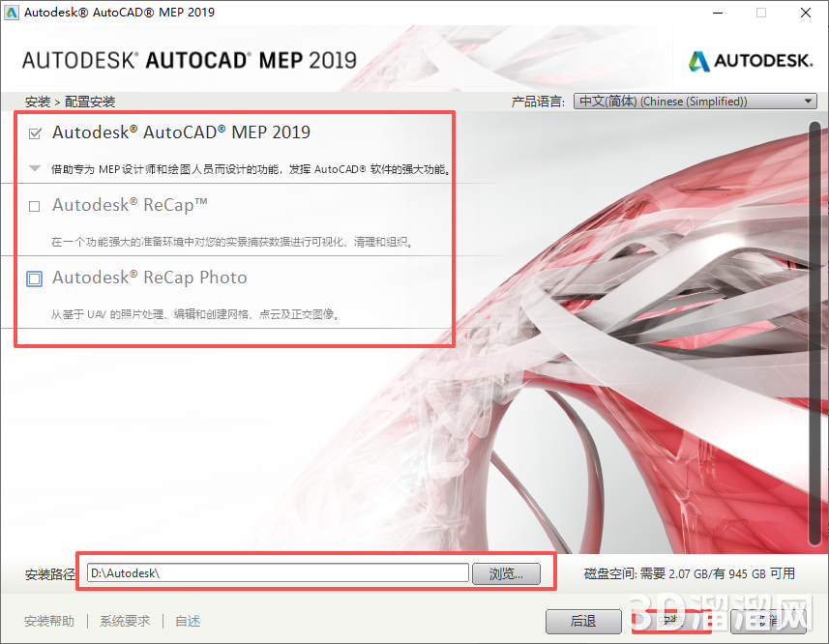The image size is (829, 644).
Task: Open the 自述 readme link
Action: [x=188, y=622]
